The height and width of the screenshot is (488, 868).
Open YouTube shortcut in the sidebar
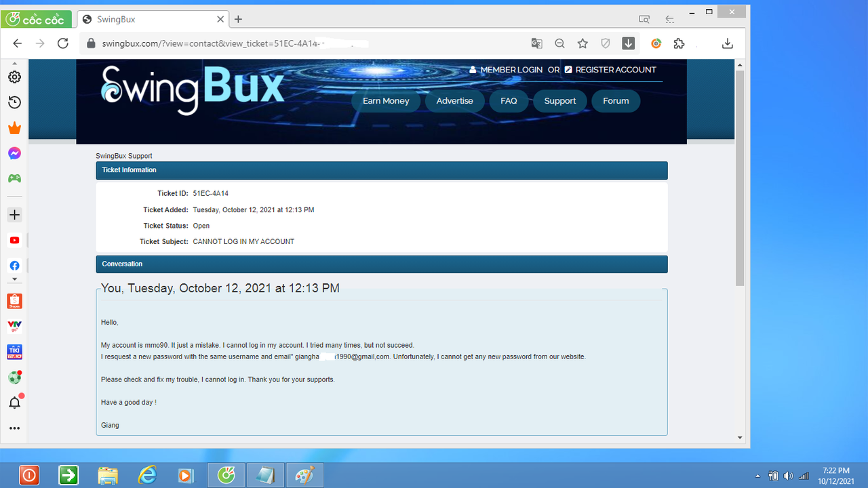coord(14,240)
